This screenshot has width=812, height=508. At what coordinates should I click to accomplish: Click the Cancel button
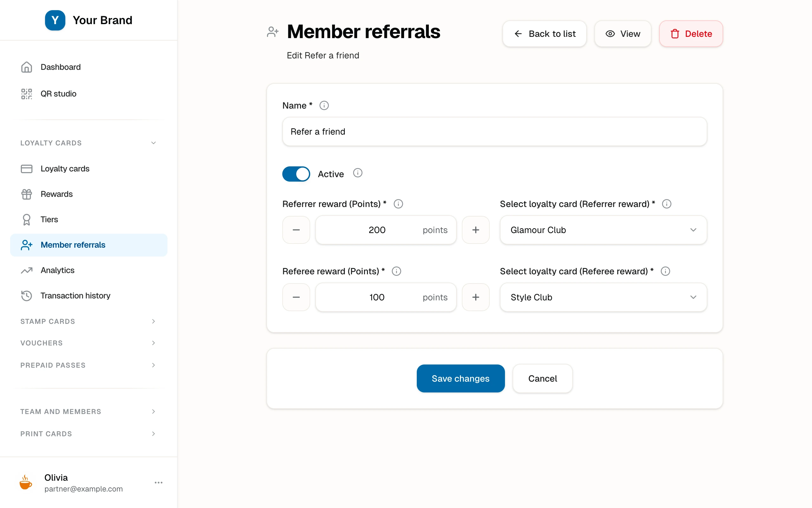(543, 378)
